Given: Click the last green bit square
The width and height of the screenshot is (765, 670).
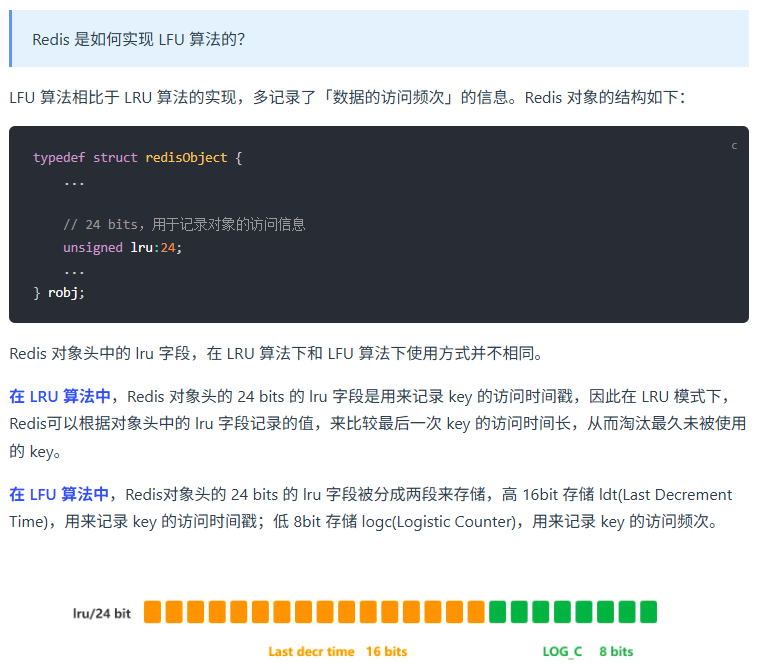Looking at the screenshot, I should pyautogui.click(x=648, y=612).
